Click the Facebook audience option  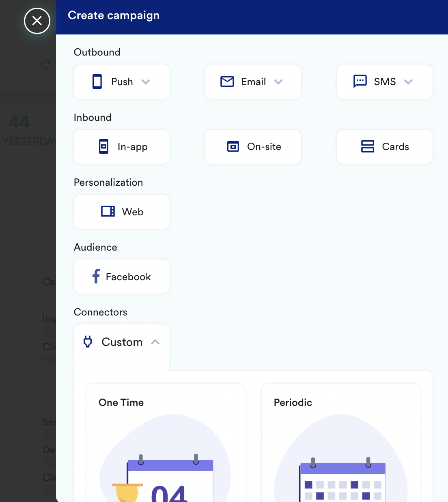[121, 276]
